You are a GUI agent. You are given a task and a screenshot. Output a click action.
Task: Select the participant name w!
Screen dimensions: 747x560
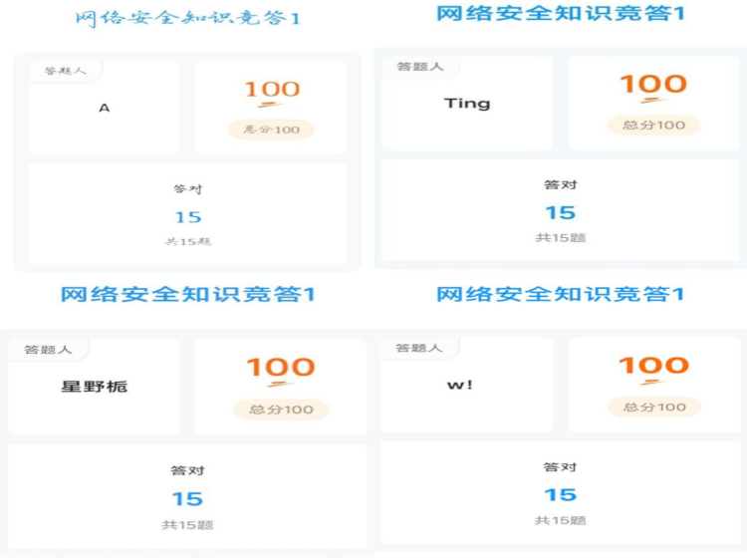click(460, 385)
